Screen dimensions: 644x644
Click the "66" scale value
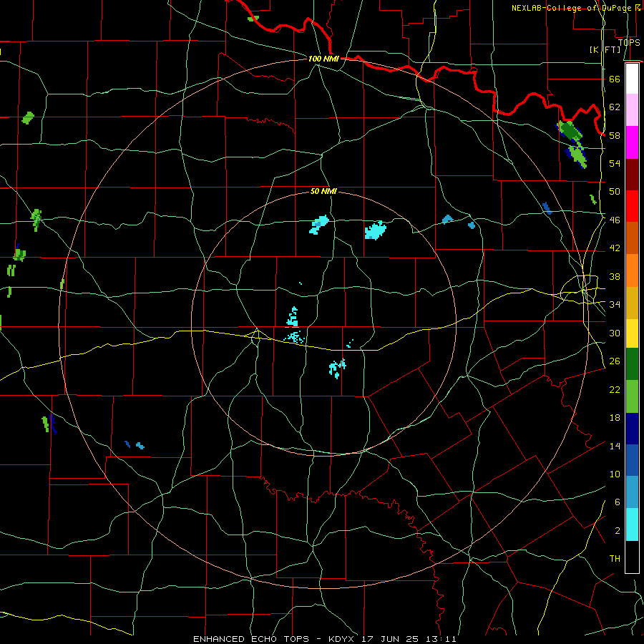tap(615, 79)
